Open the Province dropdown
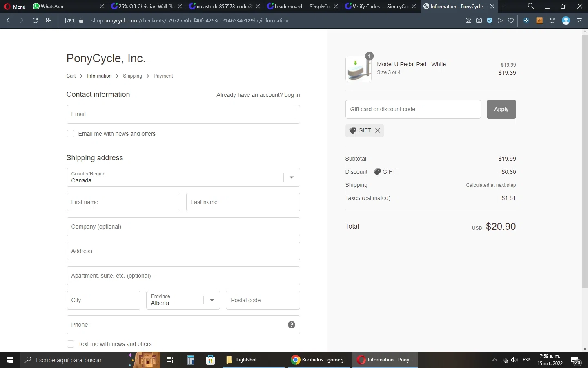Viewport: 588px width, 368px height. [183, 300]
